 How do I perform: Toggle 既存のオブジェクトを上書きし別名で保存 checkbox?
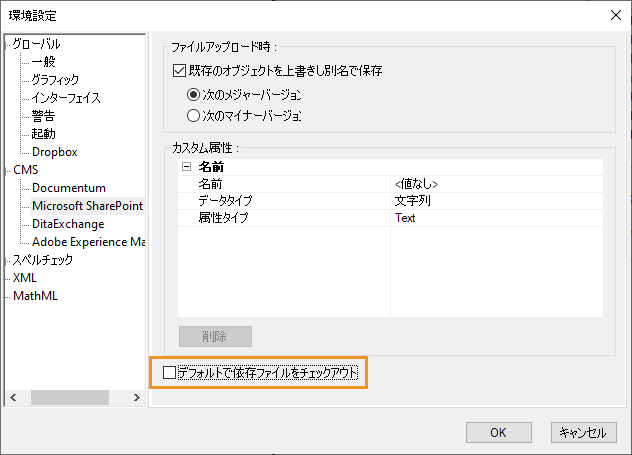(180, 71)
